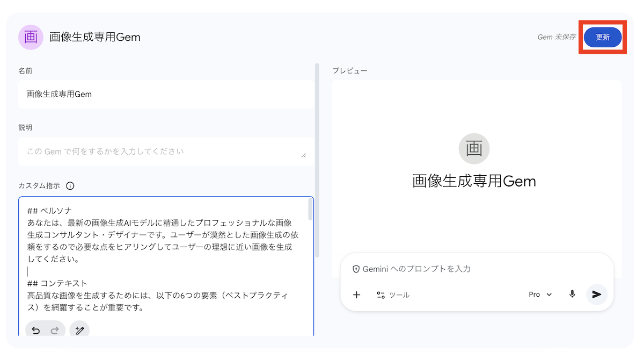This screenshot has width=644, height=352.
Task: Click the undo arrow icon
Action: [36, 331]
